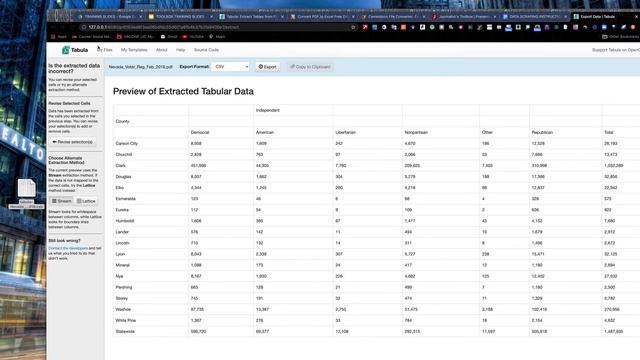Click the White Pine row label
The image size is (640, 360).
click(x=125, y=320)
